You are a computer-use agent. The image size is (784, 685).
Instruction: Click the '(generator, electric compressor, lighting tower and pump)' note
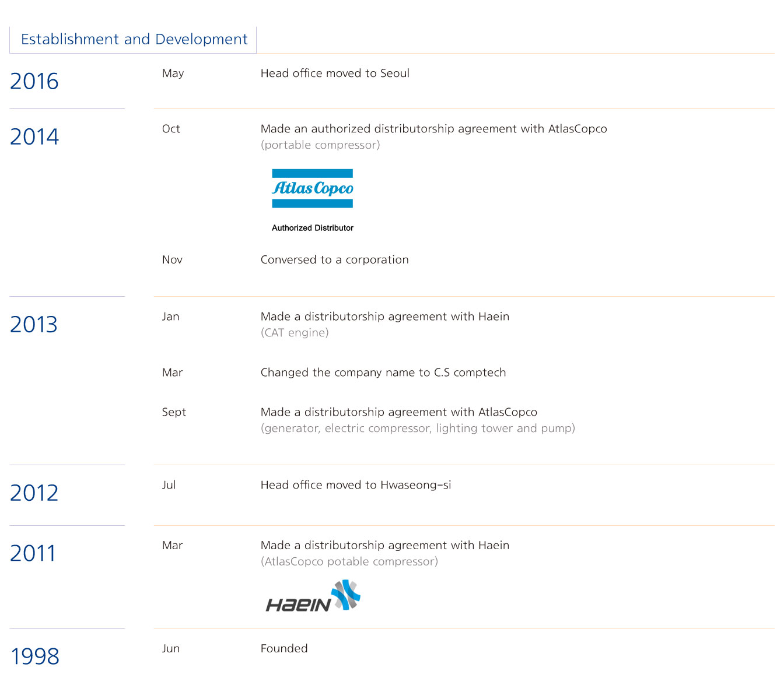point(418,428)
